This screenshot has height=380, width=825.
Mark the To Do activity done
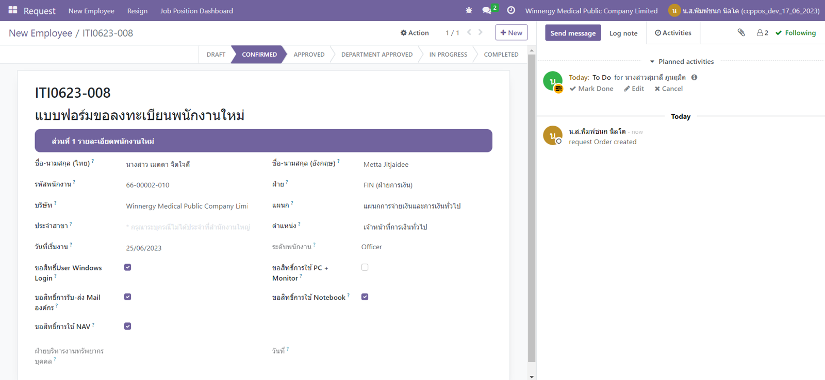pyautogui.click(x=591, y=89)
